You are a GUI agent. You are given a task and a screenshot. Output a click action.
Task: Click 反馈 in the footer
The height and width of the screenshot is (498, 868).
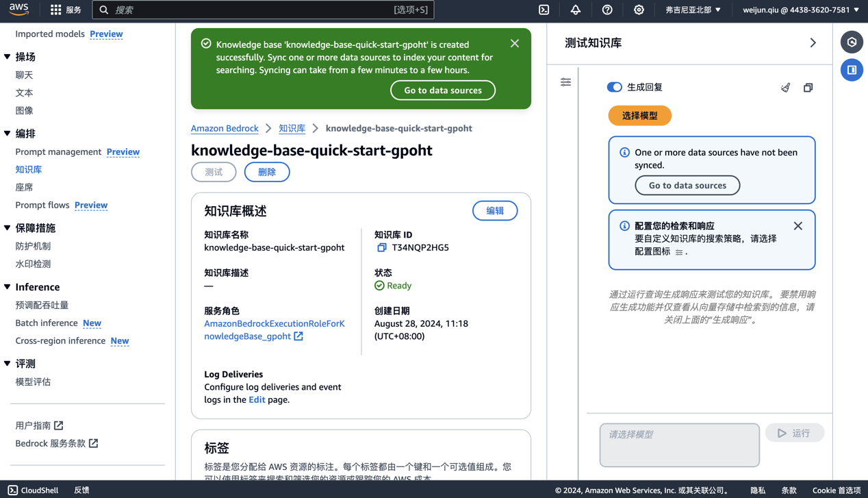(81, 490)
